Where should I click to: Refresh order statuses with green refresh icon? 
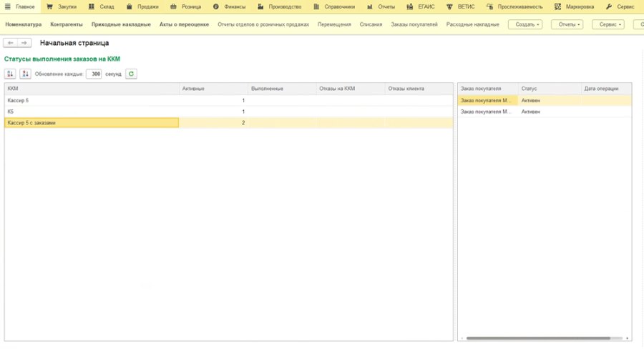coord(131,74)
